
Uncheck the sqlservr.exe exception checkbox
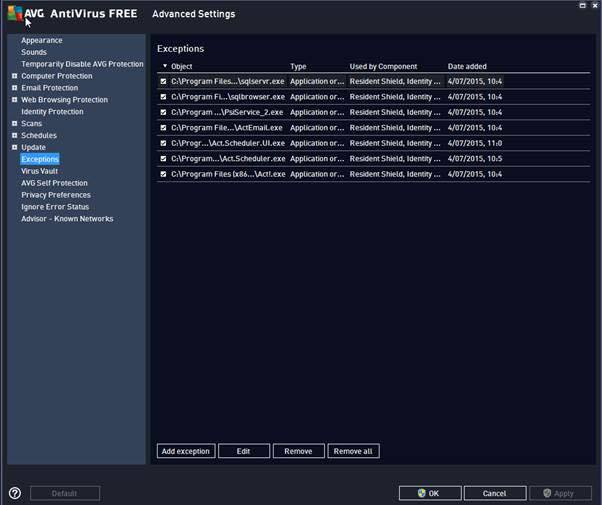click(x=164, y=81)
